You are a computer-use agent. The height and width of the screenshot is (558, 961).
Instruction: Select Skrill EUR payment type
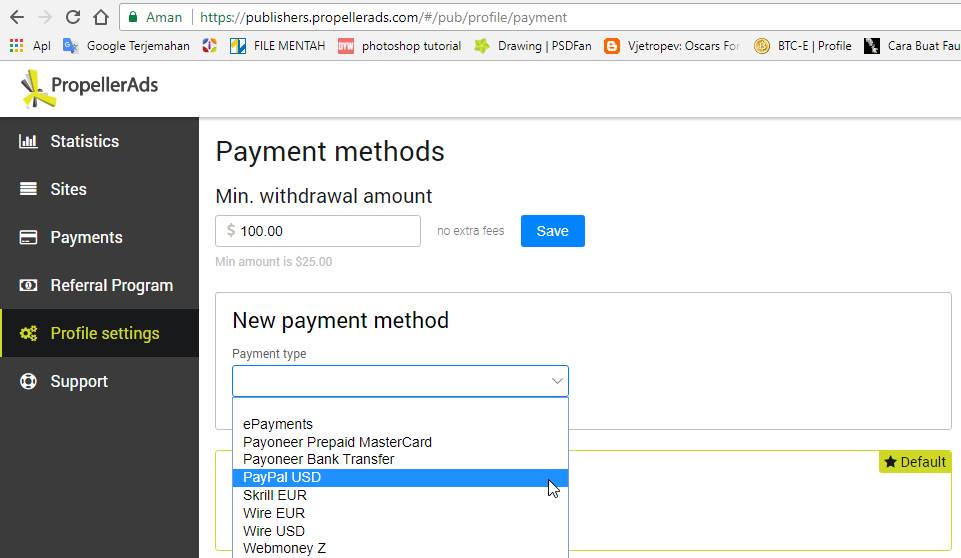pyautogui.click(x=400, y=495)
